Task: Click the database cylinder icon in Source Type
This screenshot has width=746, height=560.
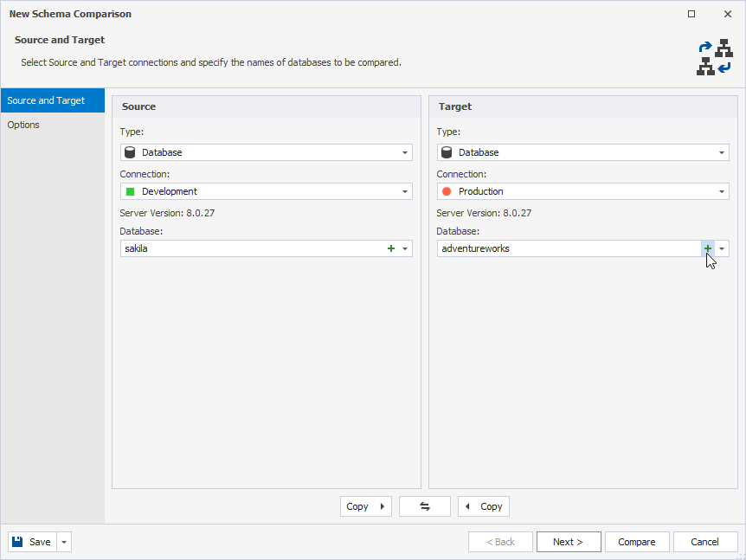Action: tap(130, 152)
